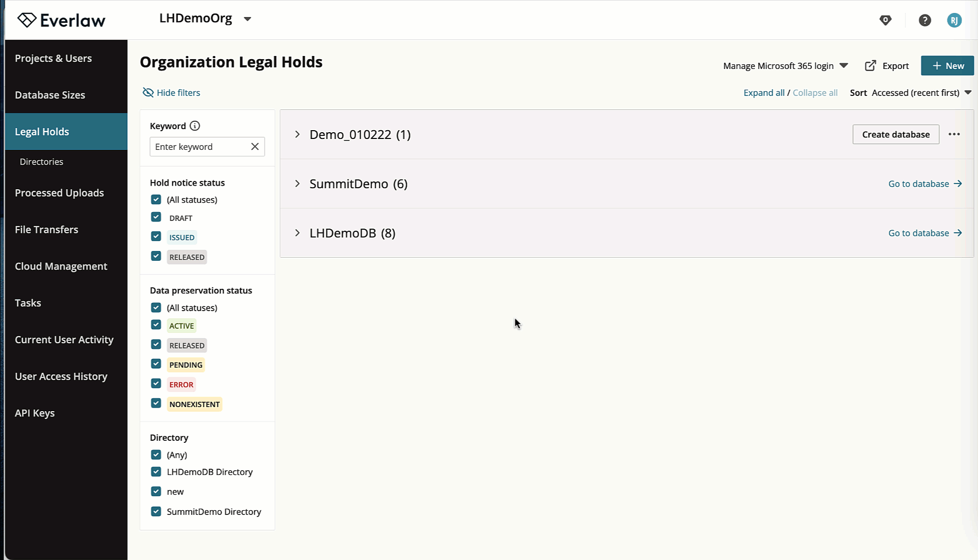The height and width of the screenshot is (560, 978).
Task: Go to Database Sizes page
Action: coord(66,95)
